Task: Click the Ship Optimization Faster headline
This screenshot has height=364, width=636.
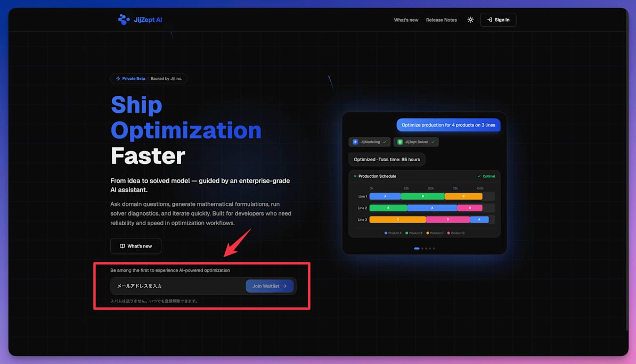Action: click(186, 130)
